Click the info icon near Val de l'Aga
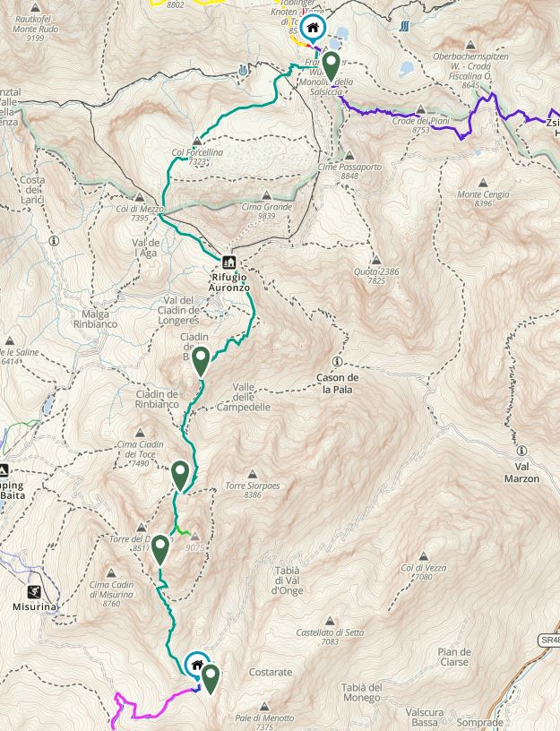This screenshot has width=560, height=731. tap(54, 241)
